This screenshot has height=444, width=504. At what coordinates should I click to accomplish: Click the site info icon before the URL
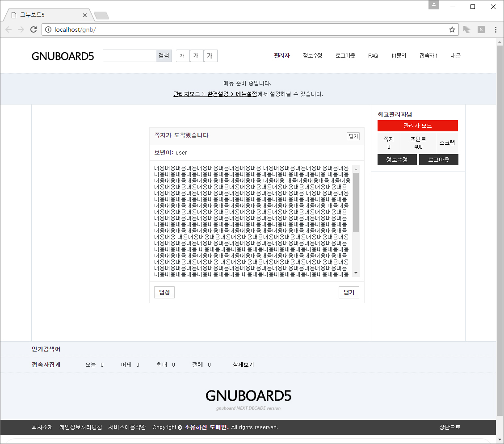pyautogui.click(x=48, y=29)
